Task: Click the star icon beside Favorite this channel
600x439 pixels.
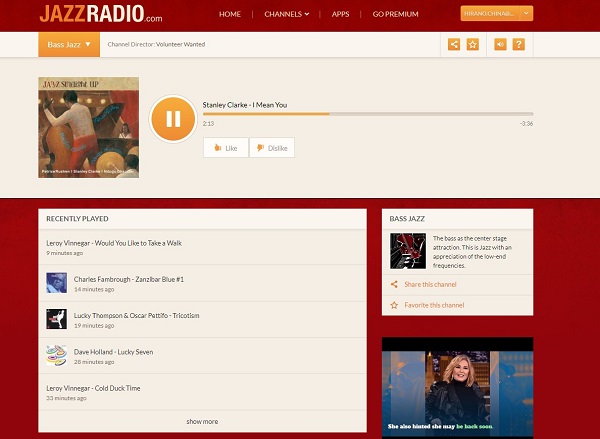Action: (394, 305)
